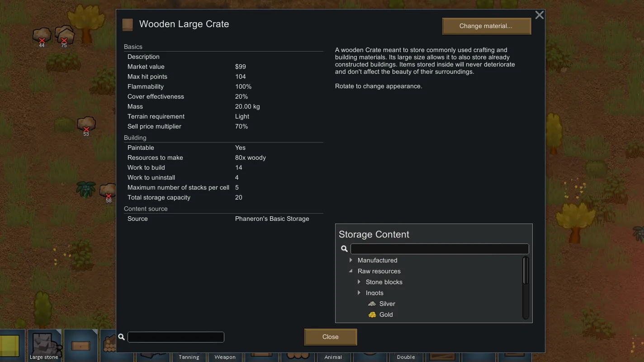Image resolution: width=644 pixels, height=362 pixels.
Task: Select the Market value stat row
Action: (x=223, y=67)
